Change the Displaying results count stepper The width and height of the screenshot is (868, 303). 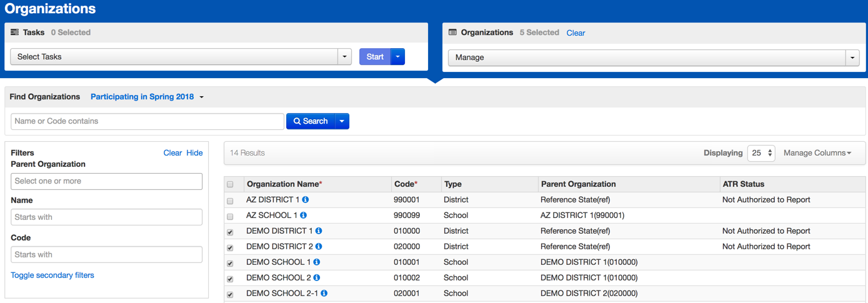pos(761,153)
